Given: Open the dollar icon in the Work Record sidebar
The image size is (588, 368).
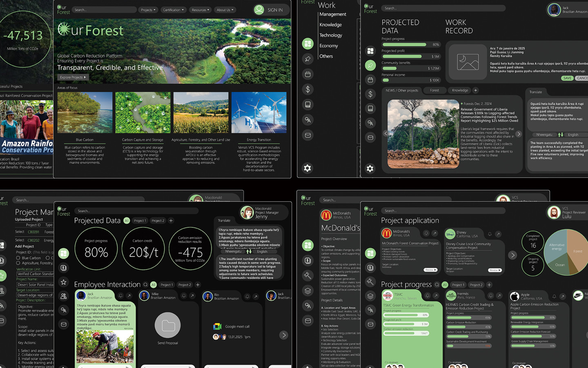Looking at the screenshot, I should point(370,94).
